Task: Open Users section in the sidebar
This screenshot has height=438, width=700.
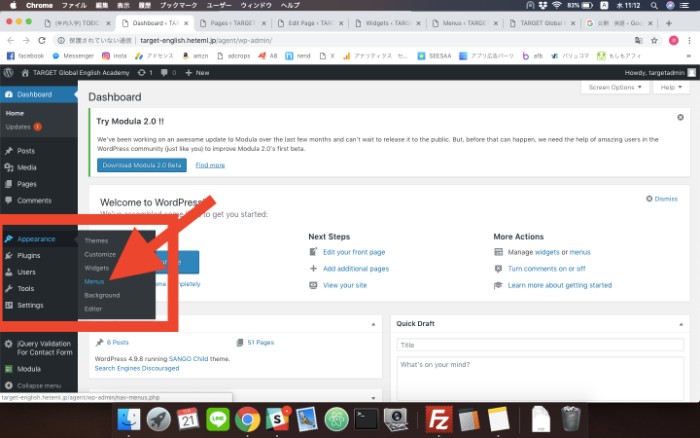Action: tap(26, 272)
